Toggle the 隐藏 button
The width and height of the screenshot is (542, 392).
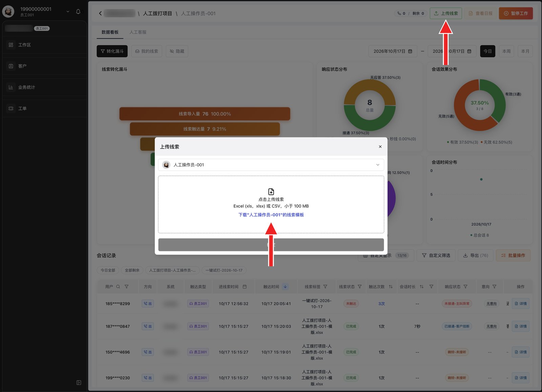177,51
